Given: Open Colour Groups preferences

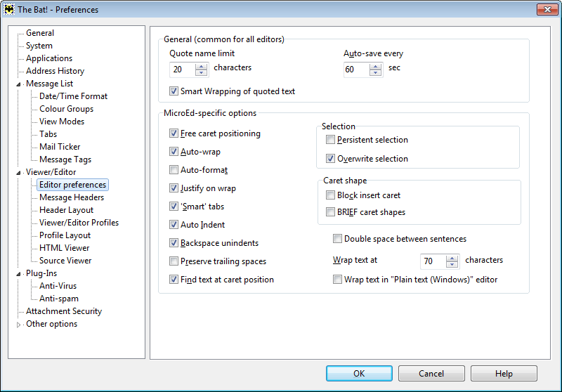Looking at the screenshot, I should pyautogui.click(x=66, y=109).
